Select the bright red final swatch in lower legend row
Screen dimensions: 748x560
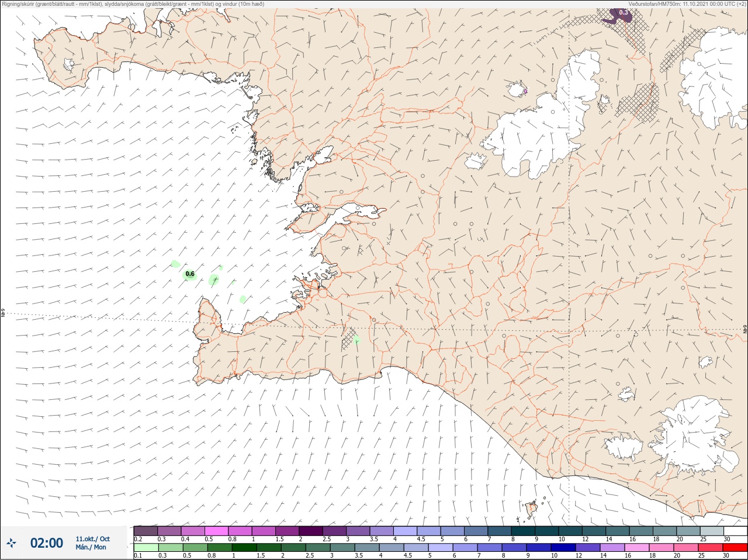(736, 548)
